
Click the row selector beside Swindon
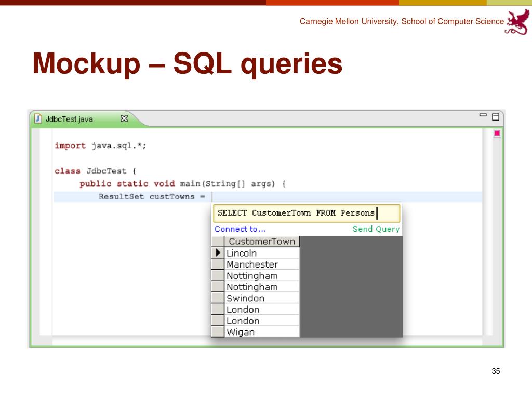(218, 298)
